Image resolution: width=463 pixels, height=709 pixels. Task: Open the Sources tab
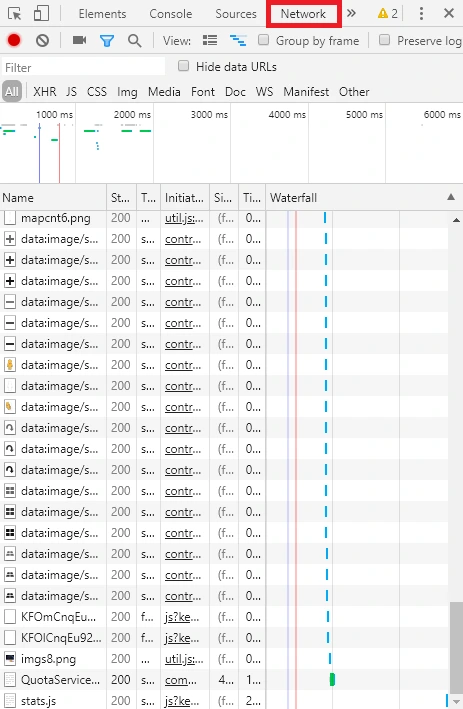[236, 14]
